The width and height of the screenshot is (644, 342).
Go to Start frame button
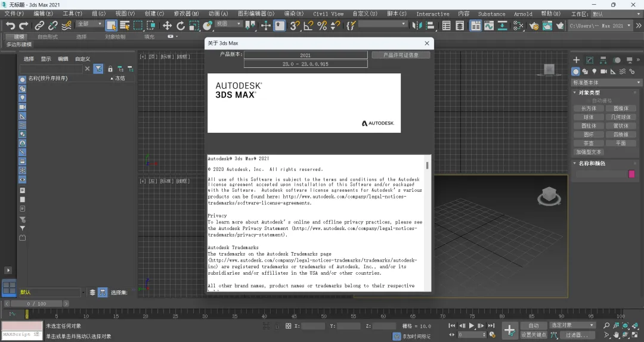[x=452, y=325]
